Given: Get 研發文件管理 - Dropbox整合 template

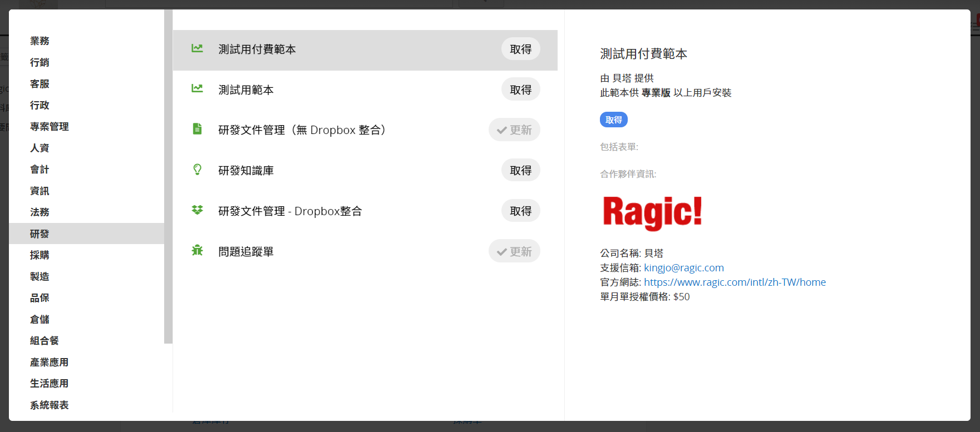Looking at the screenshot, I should click(x=521, y=211).
